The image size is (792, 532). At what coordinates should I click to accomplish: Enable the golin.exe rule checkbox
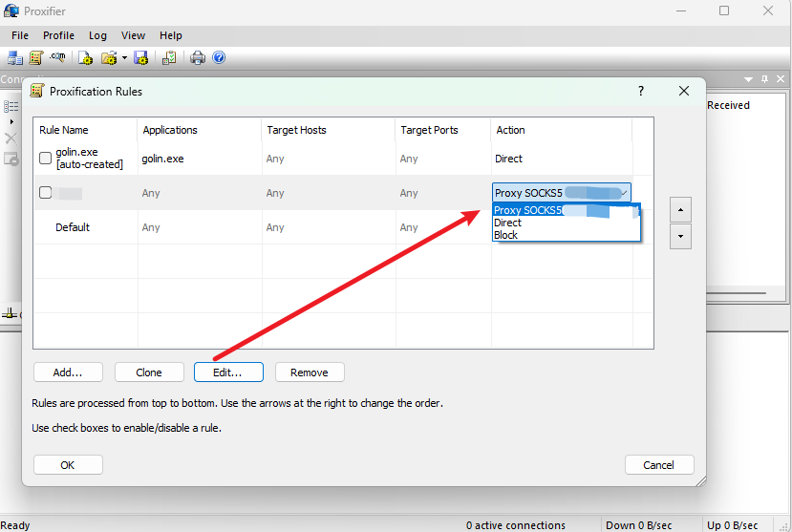coord(46,158)
